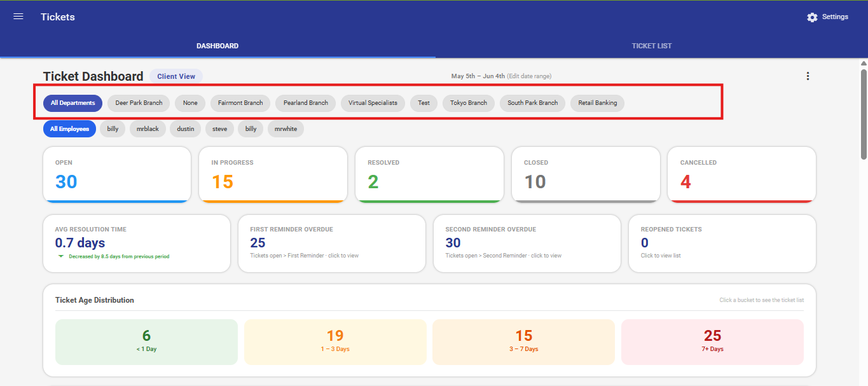Click the page scrollbar up arrow
Image resolution: width=868 pixels, height=386 pixels.
click(x=864, y=64)
